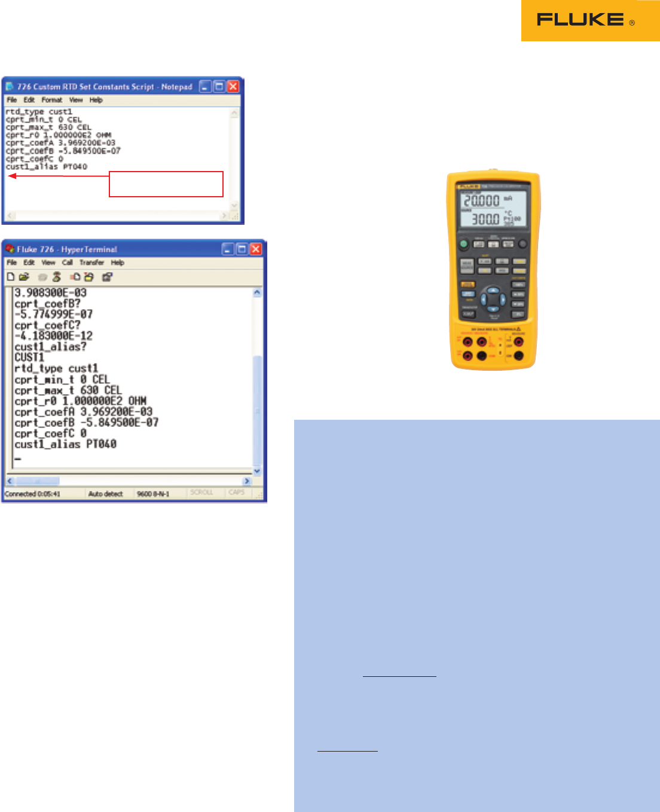
Task: Minimize the HyperTerminal window
Action: 228,249
